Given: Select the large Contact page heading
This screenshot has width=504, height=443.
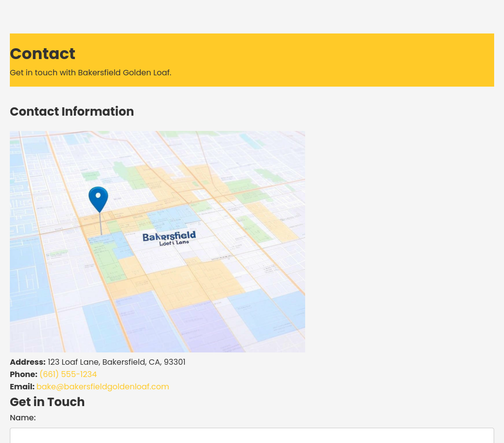Looking at the screenshot, I should pos(42,54).
